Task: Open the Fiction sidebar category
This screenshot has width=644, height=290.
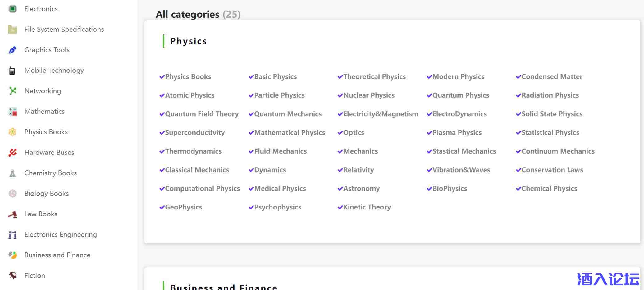Action: (34, 276)
